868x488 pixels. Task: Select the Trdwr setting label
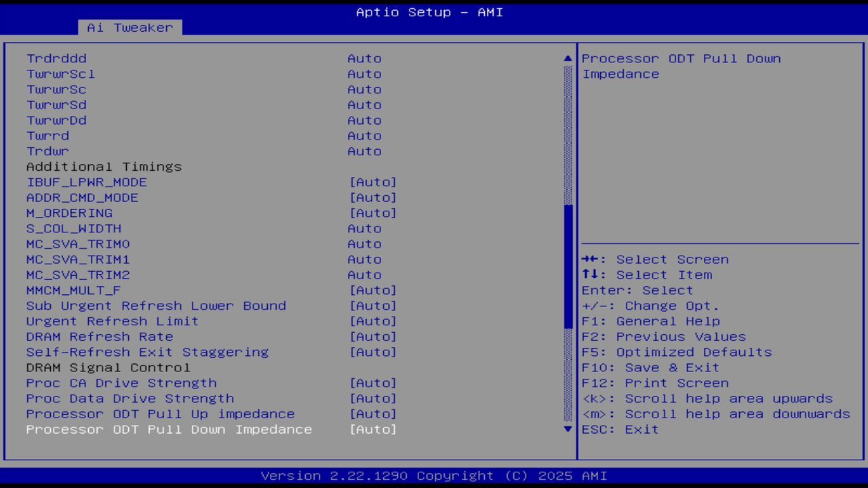47,152
